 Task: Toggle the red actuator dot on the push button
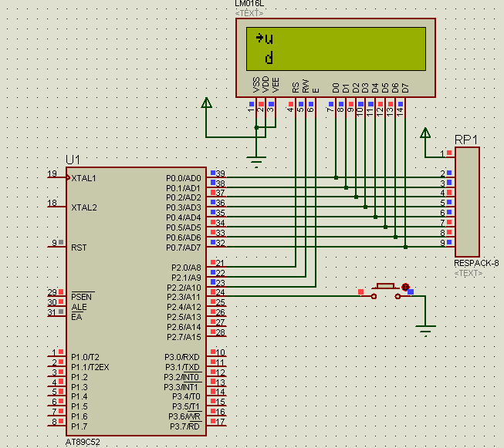405,288
